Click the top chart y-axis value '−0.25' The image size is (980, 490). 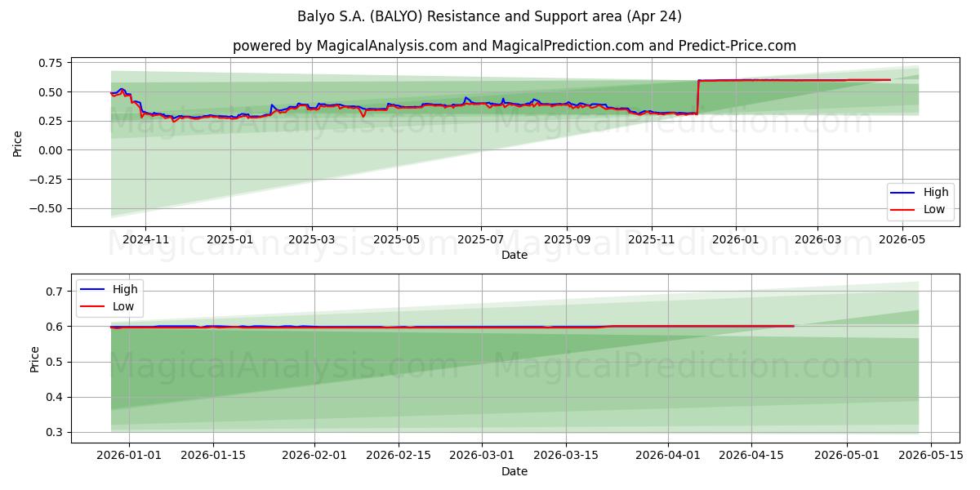coord(46,180)
